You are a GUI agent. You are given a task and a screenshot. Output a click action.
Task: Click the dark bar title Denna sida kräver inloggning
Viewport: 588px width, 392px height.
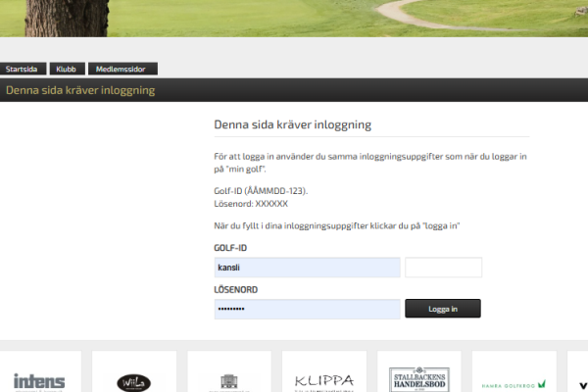coord(80,90)
